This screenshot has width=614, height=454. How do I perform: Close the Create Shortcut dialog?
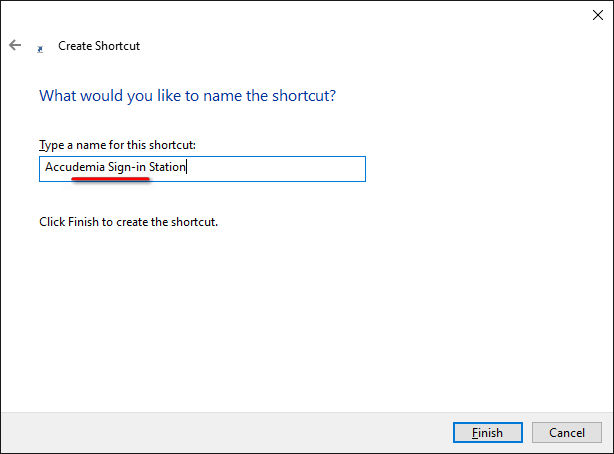(598, 15)
